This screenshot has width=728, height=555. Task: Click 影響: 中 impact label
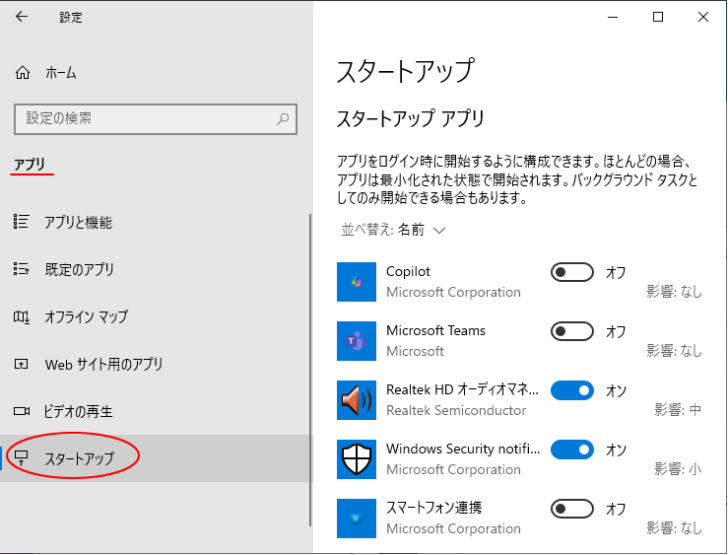tap(677, 410)
